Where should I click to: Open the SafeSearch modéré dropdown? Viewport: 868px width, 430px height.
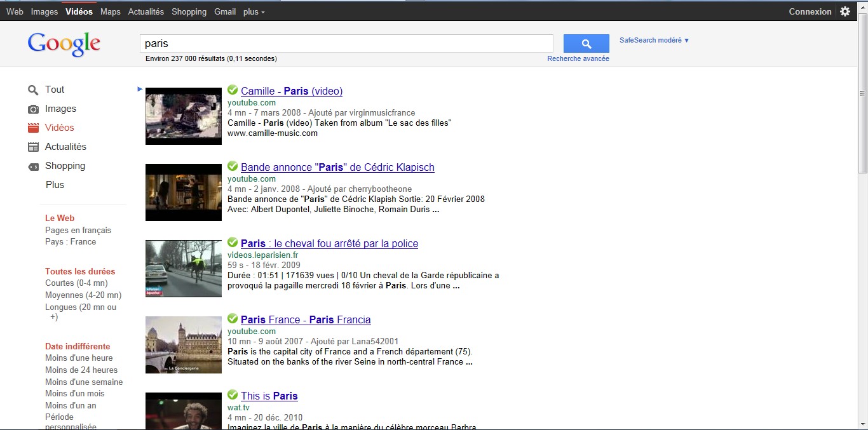coord(654,40)
